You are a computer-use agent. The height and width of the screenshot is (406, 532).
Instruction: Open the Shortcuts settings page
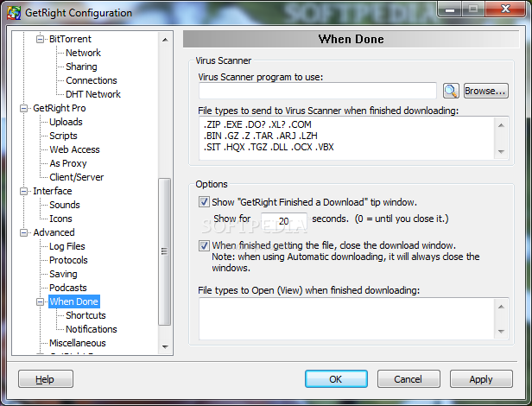point(85,315)
